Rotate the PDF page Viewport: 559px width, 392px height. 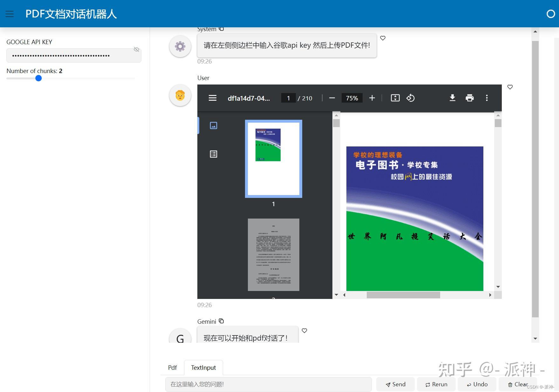(x=411, y=98)
